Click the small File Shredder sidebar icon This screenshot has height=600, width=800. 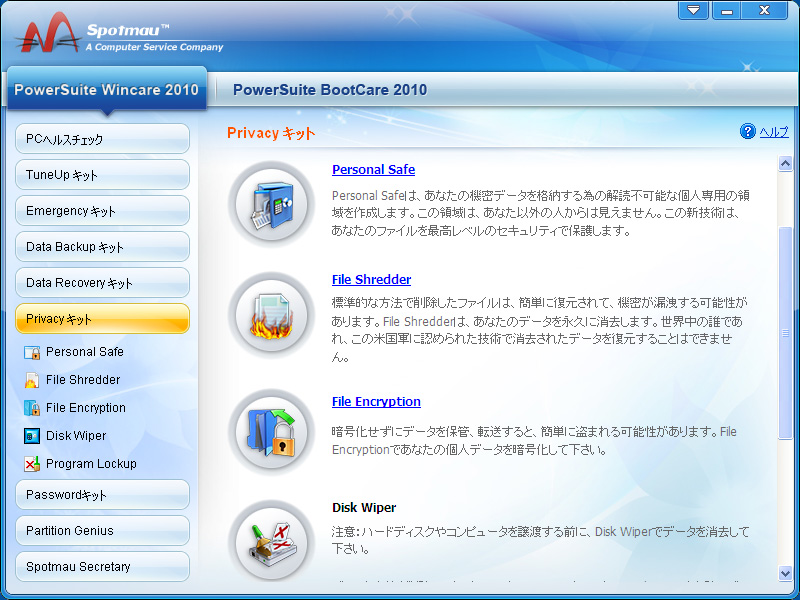coord(32,380)
